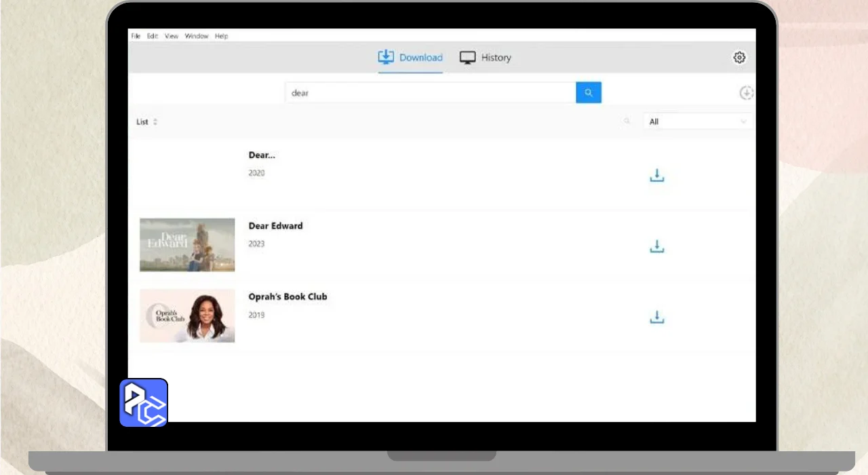
Task: Click the year 2023 under Dear Edward
Action: click(x=256, y=244)
